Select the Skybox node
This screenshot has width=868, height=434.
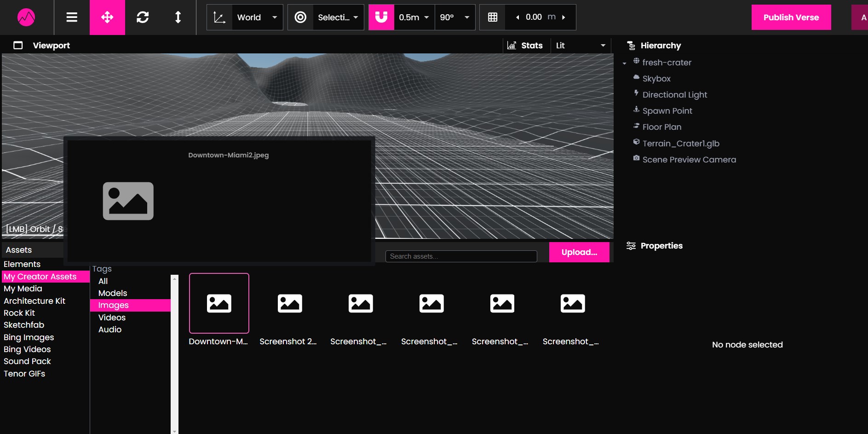tap(656, 79)
